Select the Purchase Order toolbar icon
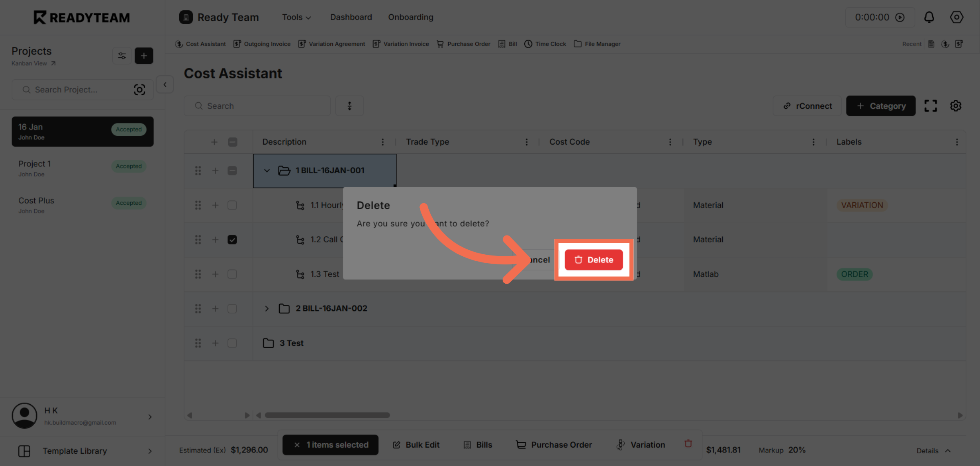The image size is (980, 466). (463, 44)
